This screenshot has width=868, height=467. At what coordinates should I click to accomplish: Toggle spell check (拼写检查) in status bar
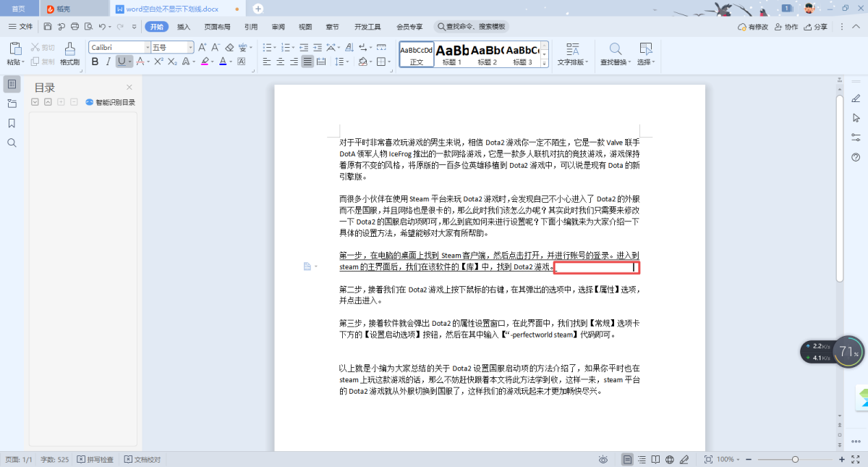(95, 460)
